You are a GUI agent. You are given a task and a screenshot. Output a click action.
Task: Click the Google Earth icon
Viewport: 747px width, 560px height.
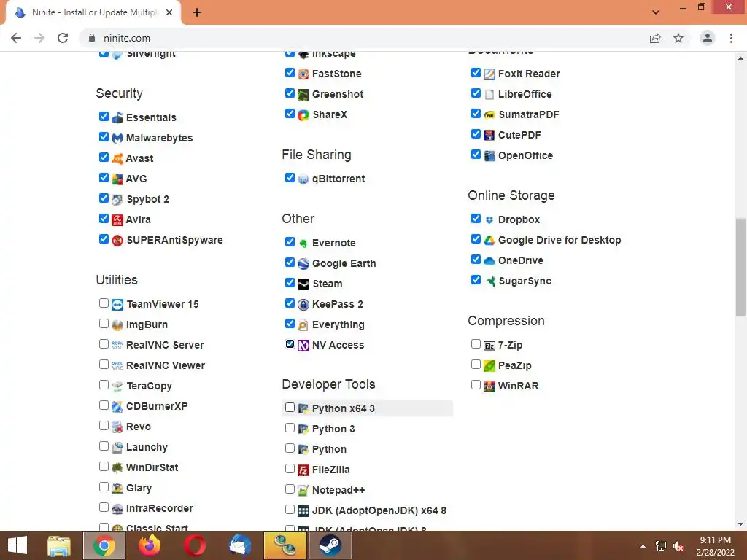point(303,264)
